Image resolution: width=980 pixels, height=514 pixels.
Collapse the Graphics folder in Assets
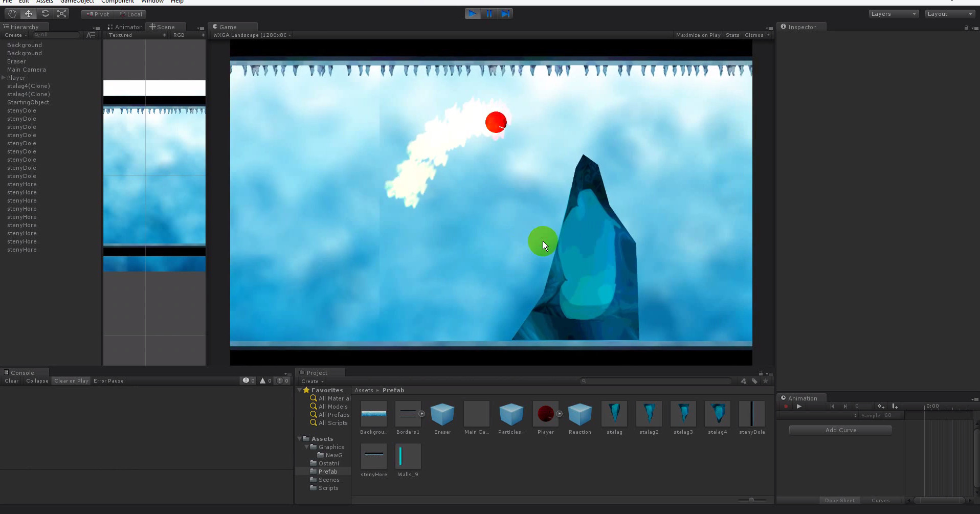(x=306, y=446)
